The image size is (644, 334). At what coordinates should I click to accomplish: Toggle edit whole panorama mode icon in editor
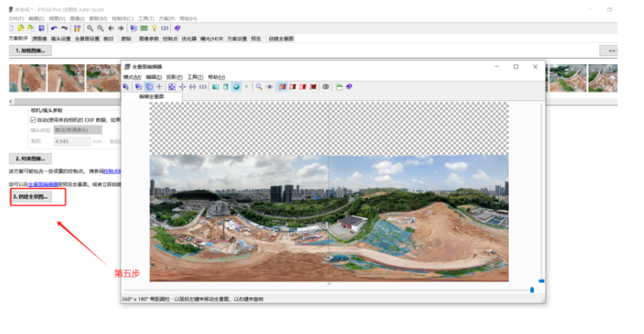click(149, 87)
